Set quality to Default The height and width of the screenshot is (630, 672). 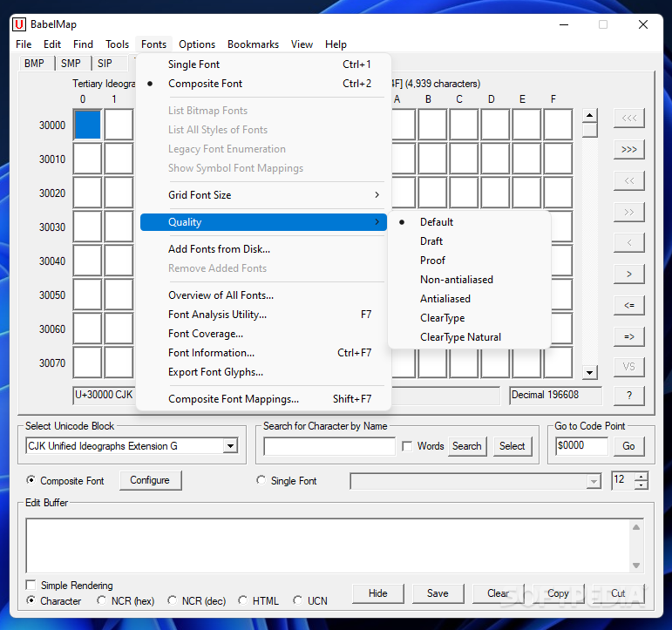(469, 222)
